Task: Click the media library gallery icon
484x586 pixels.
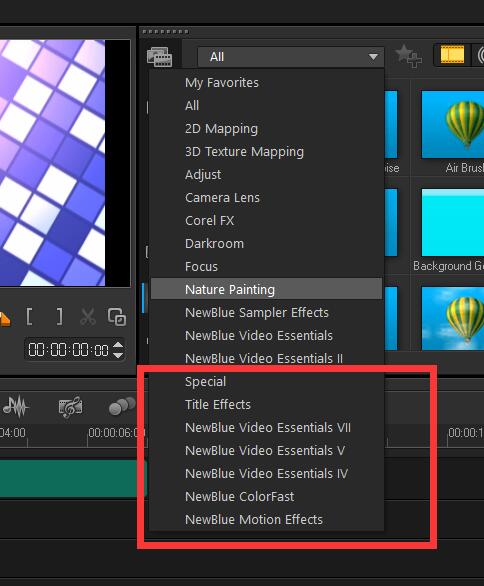Action: [160, 57]
